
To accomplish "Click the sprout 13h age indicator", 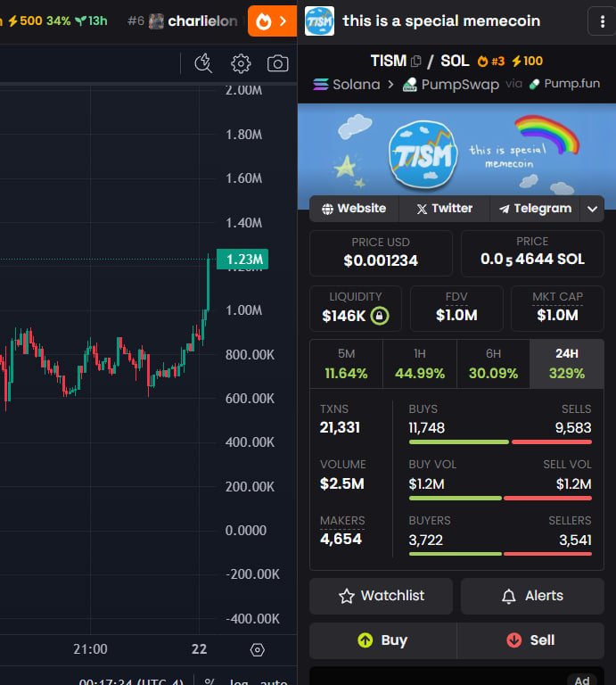I will pos(91,21).
